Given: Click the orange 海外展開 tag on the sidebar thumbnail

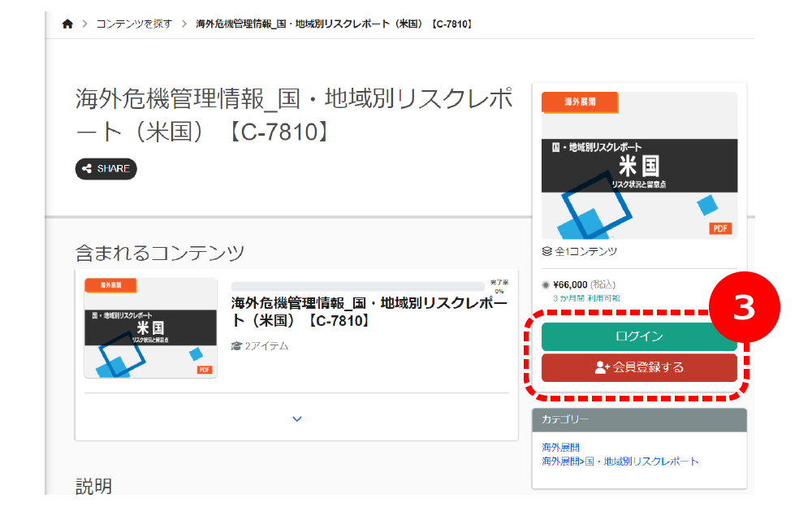Looking at the screenshot, I should tap(580, 102).
